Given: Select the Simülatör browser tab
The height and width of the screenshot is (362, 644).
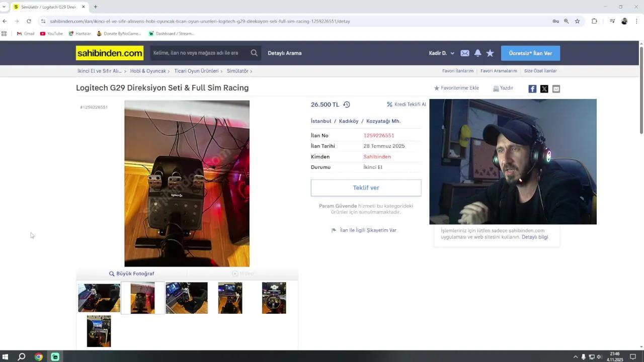Looking at the screenshot, I should 49,7.
